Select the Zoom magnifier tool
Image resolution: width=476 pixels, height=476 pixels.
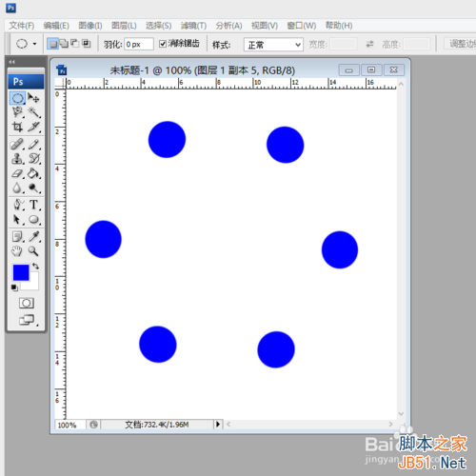pyautogui.click(x=33, y=251)
